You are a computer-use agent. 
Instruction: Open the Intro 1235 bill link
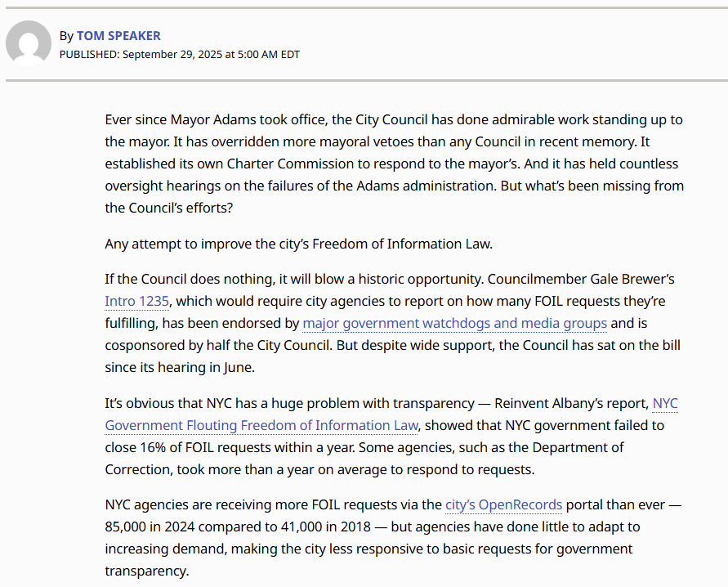pos(136,301)
